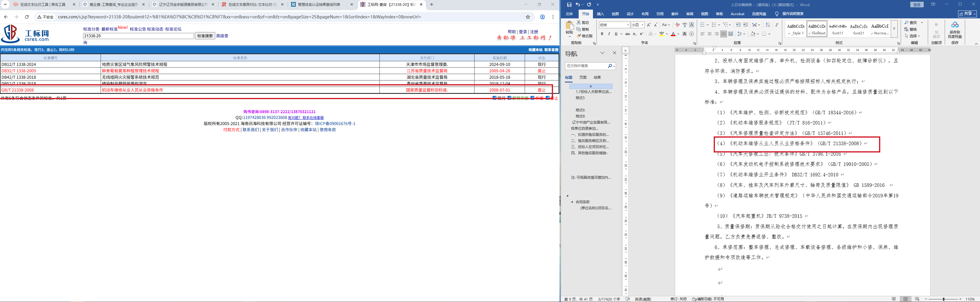
Task: Apply italic formatting in Word
Action: tap(609, 34)
